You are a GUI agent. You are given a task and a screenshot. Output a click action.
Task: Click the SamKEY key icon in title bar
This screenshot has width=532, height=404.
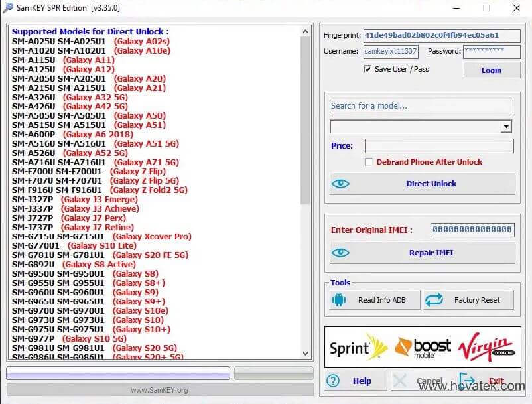(x=7, y=7)
